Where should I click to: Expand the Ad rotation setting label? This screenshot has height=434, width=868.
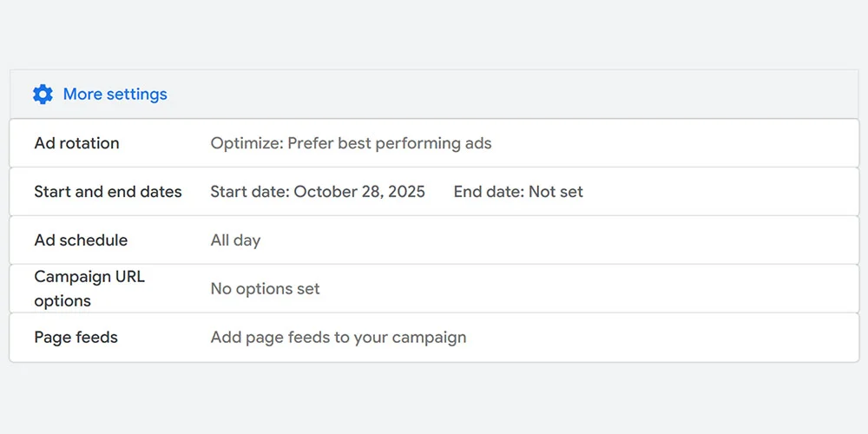click(76, 143)
